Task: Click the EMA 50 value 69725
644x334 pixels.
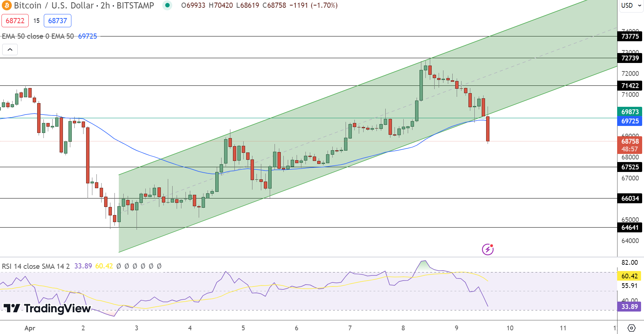Action: point(87,36)
